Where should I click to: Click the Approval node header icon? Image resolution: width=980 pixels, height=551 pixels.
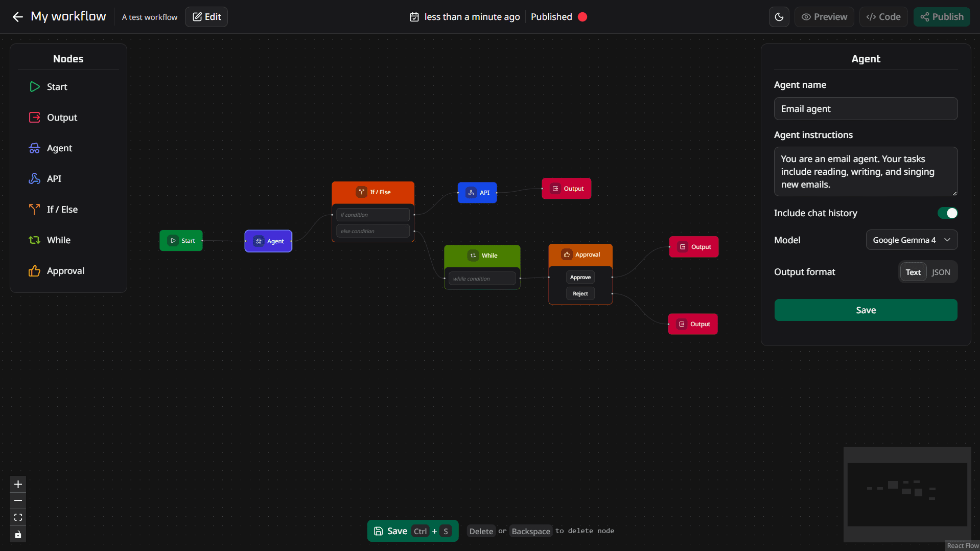pyautogui.click(x=567, y=255)
